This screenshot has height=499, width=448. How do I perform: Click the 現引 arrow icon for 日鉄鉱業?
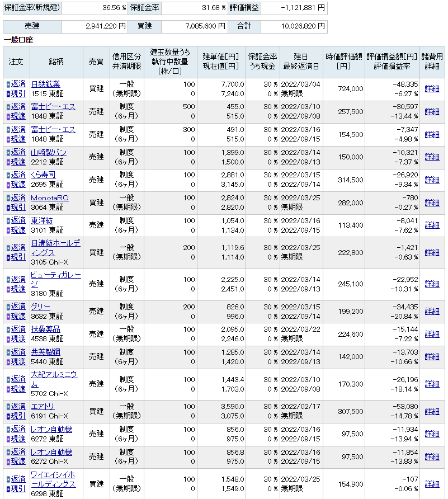click(8, 94)
